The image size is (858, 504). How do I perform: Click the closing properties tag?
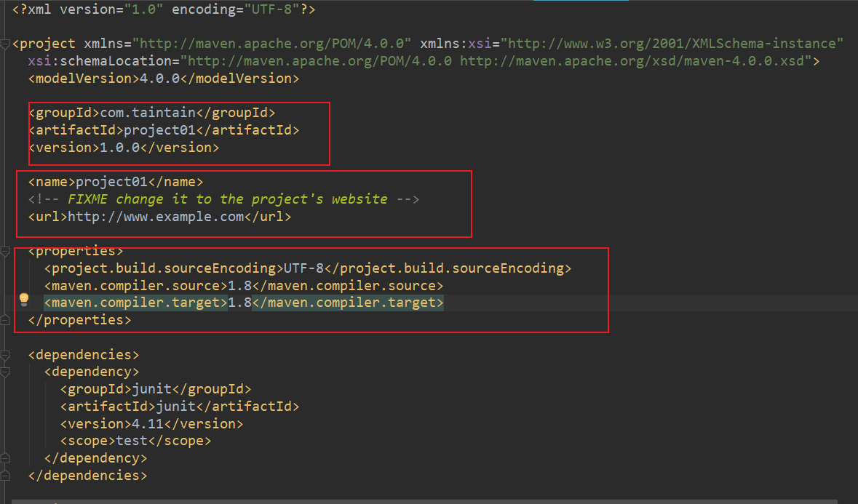coord(80,320)
